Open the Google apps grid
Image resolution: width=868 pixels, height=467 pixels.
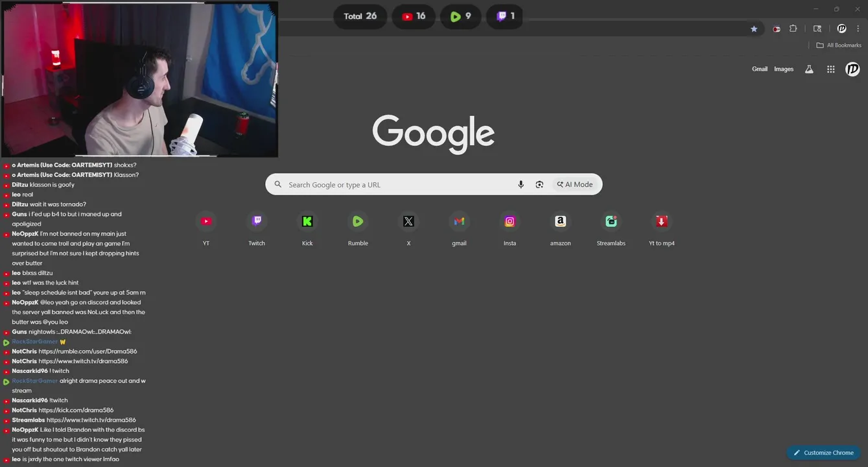click(x=830, y=69)
